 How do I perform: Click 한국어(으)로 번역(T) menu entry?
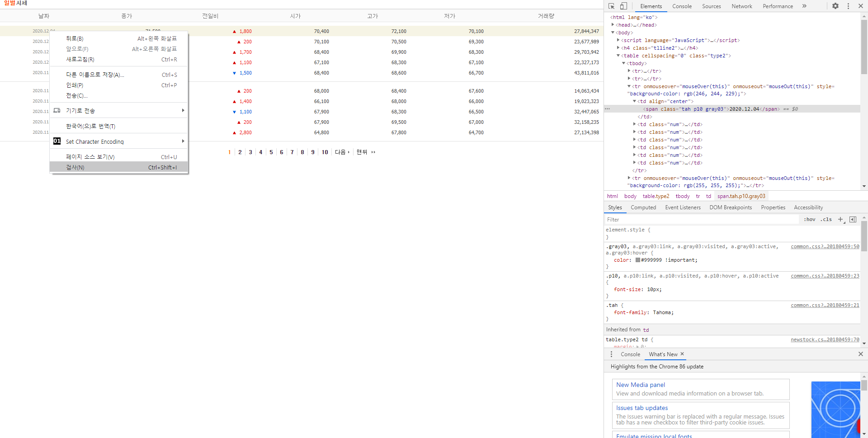pyautogui.click(x=119, y=126)
